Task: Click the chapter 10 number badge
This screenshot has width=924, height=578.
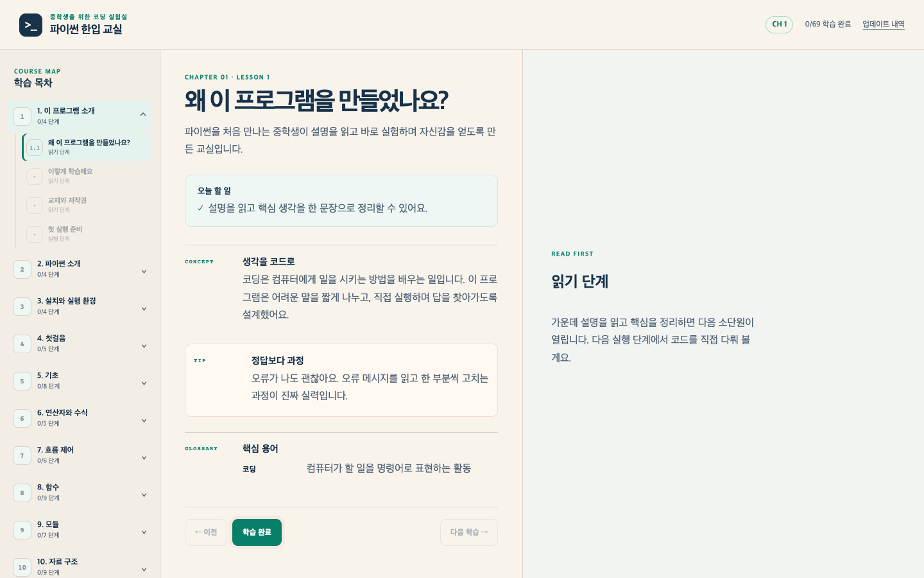Action: [x=22, y=567]
